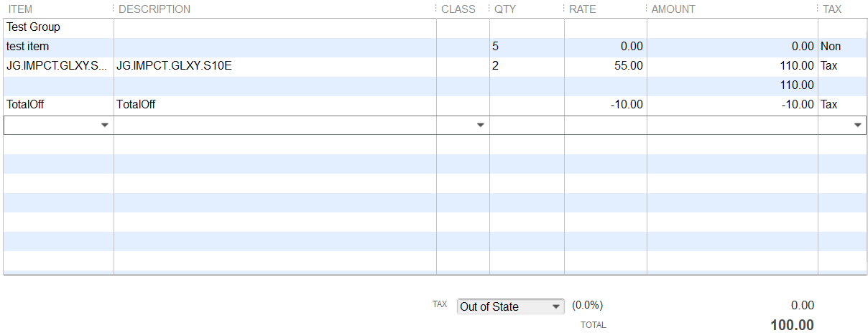868x333 pixels.
Task: Click the ITEM column header
Action: click(x=20, y=9)
